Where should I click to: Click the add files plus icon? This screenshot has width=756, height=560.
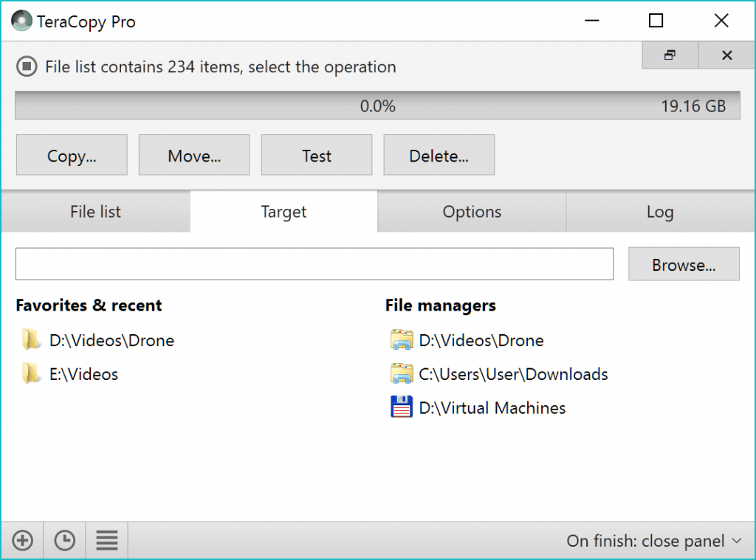click(22, 540)
